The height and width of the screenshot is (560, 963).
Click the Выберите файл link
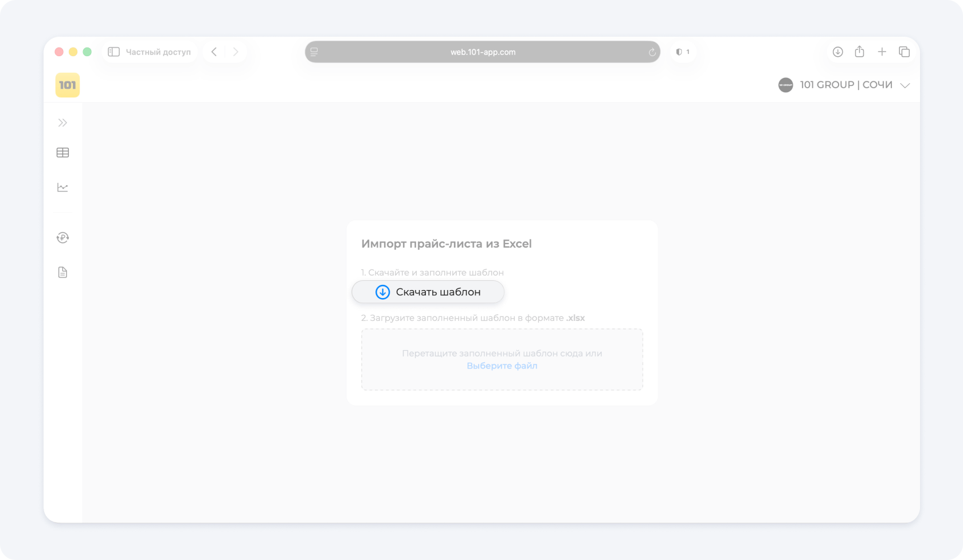(502, 366)
